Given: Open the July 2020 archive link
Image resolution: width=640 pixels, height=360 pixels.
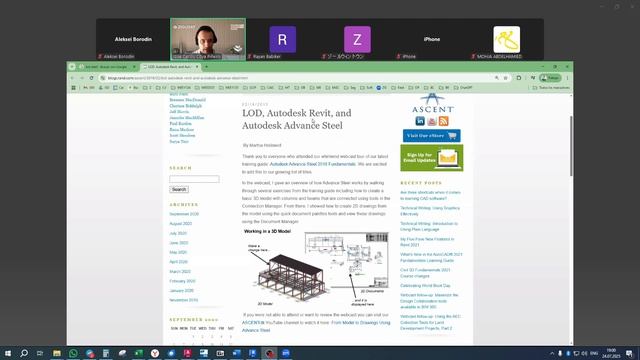Looking at the screenshot, I should tap(178, 233).
